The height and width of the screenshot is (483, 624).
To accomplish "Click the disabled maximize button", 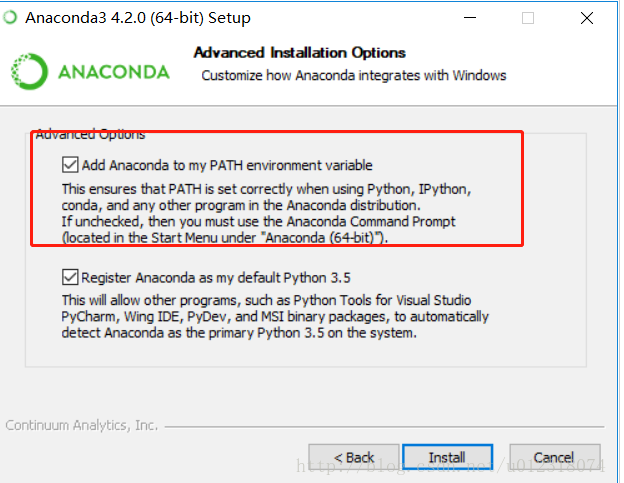I will (x=528, y=18).
